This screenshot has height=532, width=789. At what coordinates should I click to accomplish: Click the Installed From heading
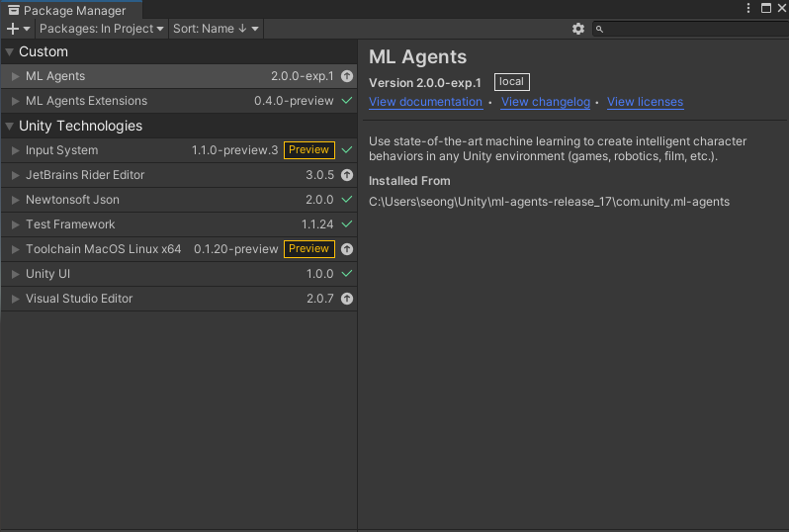tap(409, 181)
